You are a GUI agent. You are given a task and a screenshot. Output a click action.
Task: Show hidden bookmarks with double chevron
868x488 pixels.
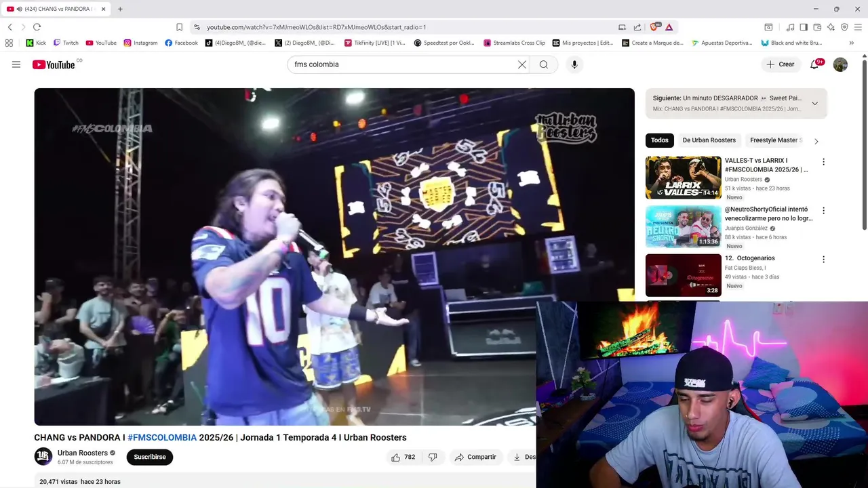point(852,43)
